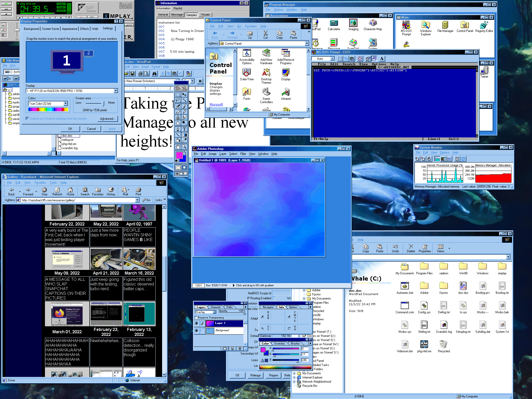The height and width of the screenshot is (399, 532).
Task: Open the Internet Explorer address dropdown arrow
Action: 137,200
